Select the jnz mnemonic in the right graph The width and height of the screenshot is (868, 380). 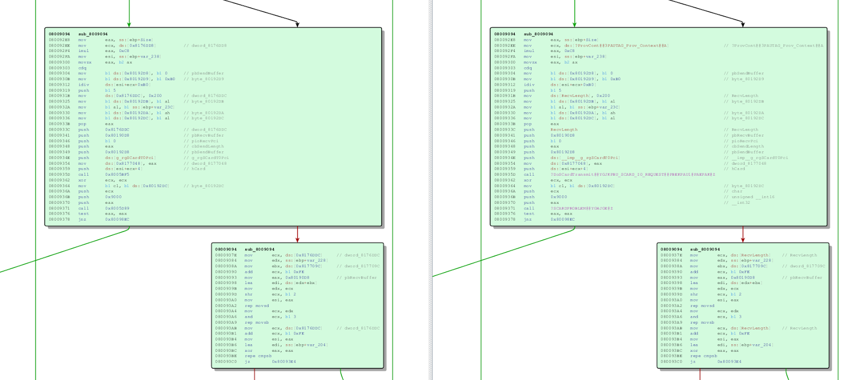point(527,220)
